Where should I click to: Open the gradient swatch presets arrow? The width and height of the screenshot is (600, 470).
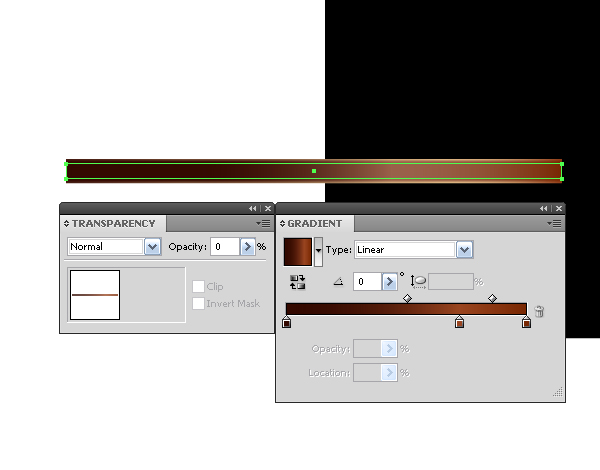[318, 251]
